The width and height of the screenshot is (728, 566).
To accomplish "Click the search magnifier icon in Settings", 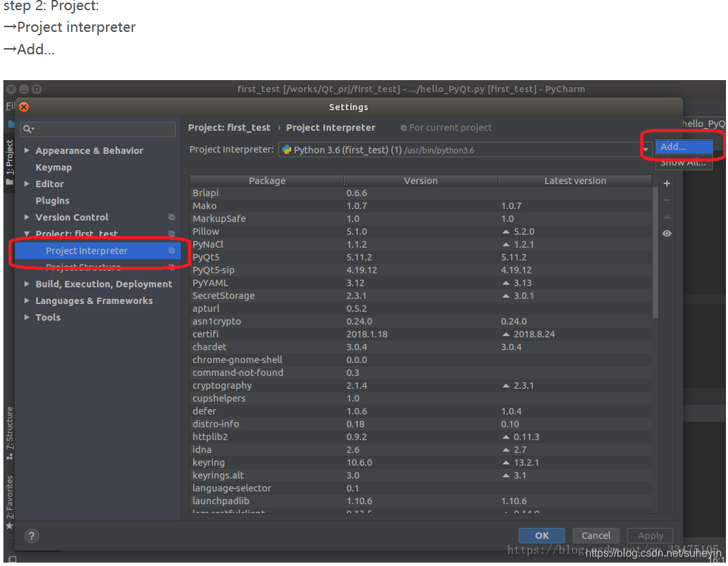I will (28, 129).
